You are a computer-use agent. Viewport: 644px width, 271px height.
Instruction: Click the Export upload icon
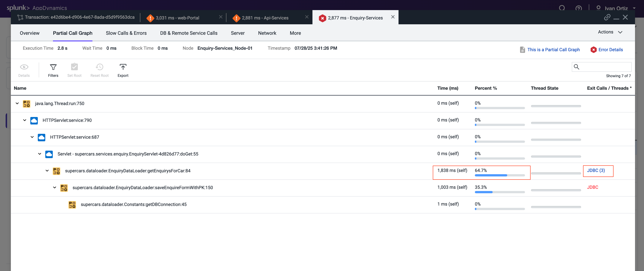(123, 67)
